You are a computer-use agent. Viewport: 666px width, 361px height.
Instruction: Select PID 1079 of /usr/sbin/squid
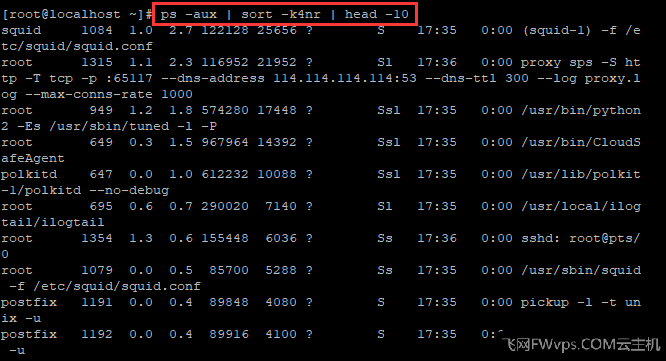click(97, 271)
